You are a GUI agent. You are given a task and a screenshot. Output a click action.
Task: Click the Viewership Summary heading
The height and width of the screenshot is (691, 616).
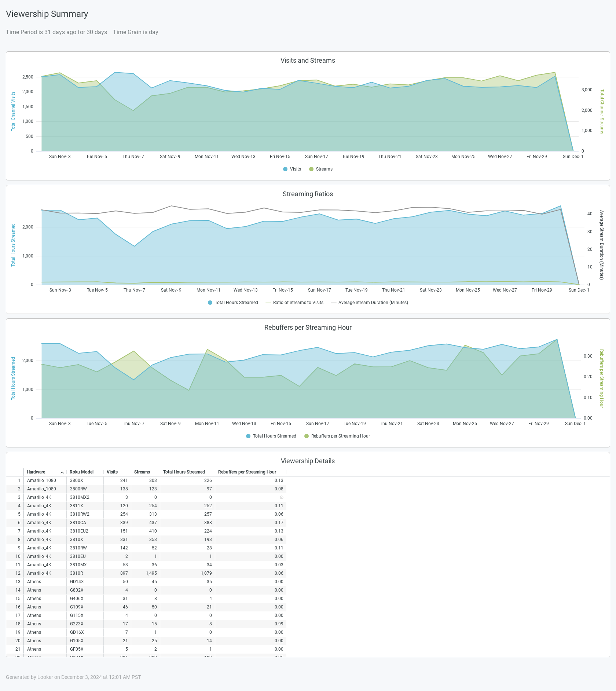47,14
